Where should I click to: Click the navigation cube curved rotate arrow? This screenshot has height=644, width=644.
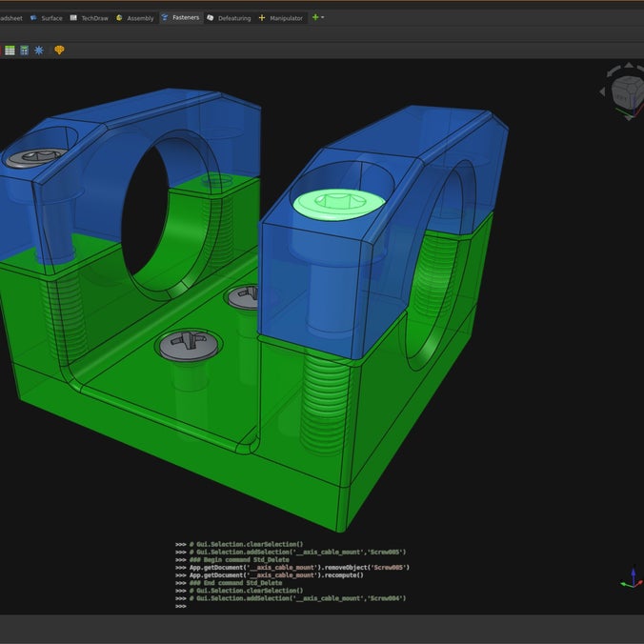click(x=614, y=71)
